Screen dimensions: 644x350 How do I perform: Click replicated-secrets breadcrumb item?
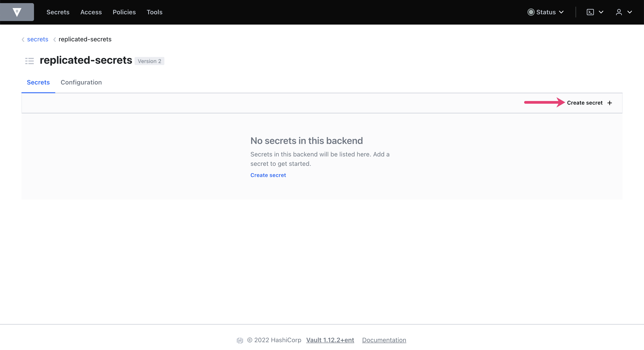click(x=85, y=39)
